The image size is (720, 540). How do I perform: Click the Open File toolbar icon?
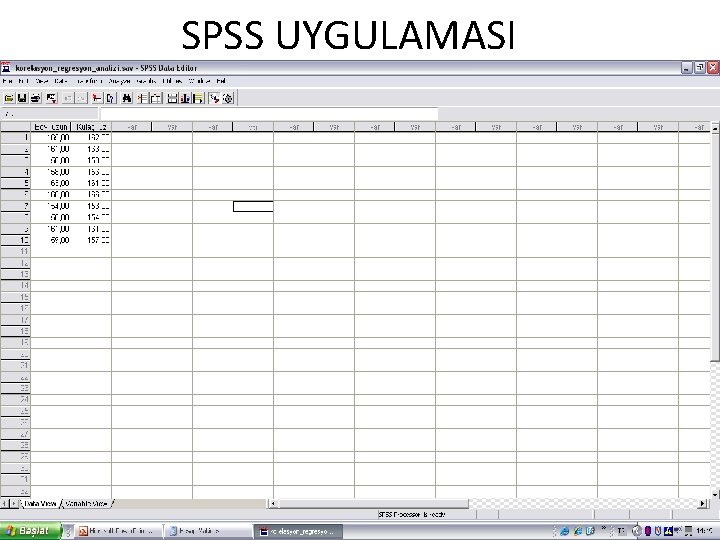pyautogui.click(x=9, y=98)
